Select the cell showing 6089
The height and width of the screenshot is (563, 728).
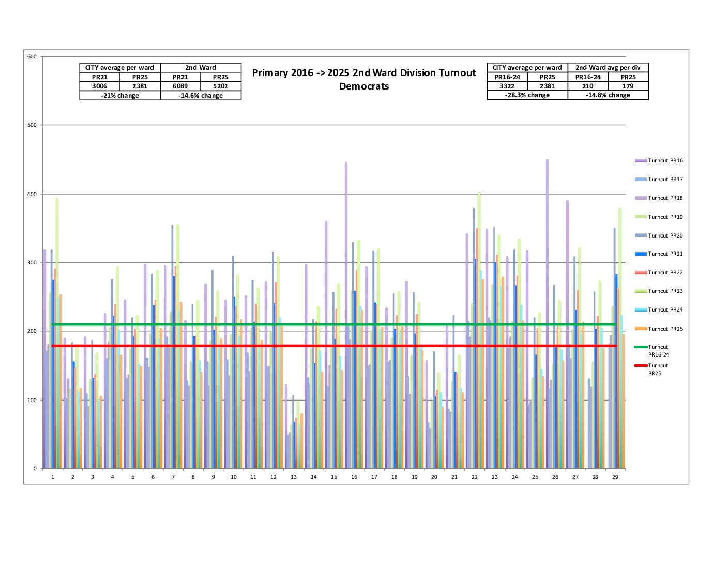pyautogui.click(x=180, y=86)
